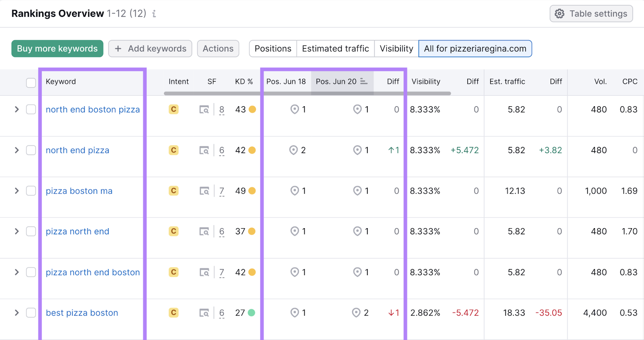644x340 pixels.
Task: Expand the pizza boston ma row details
Action: (17, 191)
